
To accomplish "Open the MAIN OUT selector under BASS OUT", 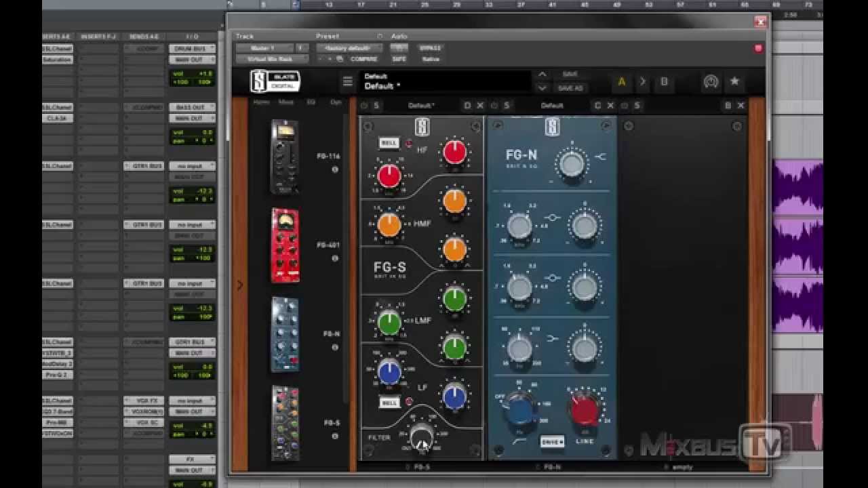I will [x=192, y=118].
